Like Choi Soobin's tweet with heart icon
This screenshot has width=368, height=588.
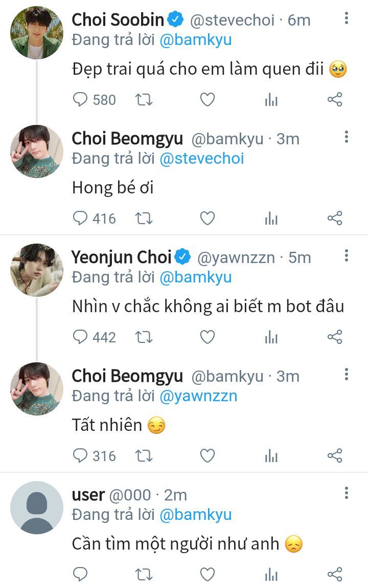(x=208, y=100)
